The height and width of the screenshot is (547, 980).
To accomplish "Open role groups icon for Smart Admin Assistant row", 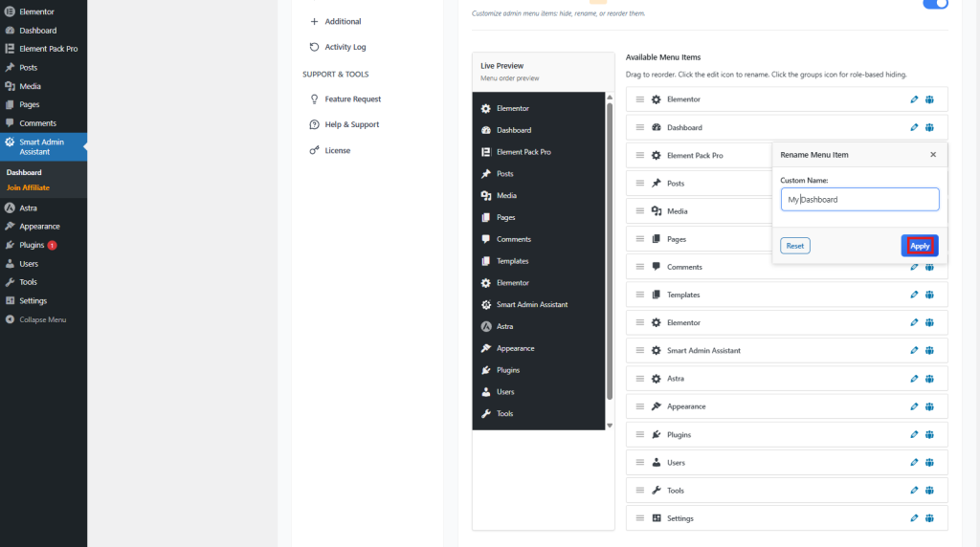I will [x=929, y=350].
